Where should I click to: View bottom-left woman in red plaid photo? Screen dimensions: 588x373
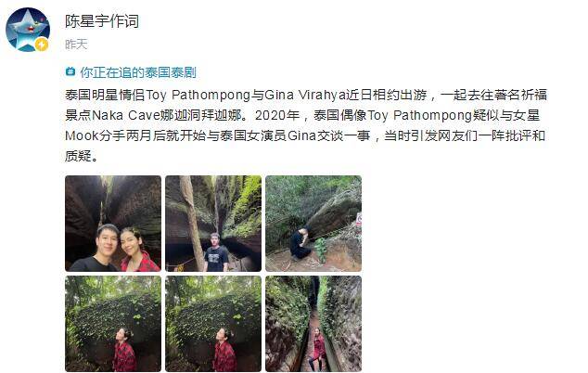[113, 324]
